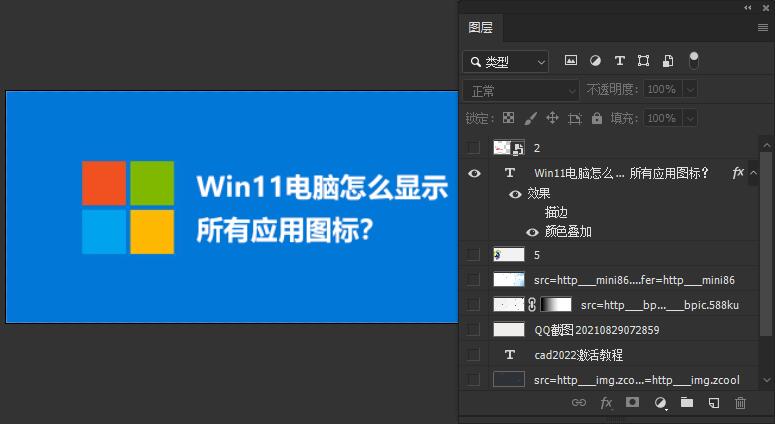Click the scrollbar down arrow in layers list

coord(767,380)
